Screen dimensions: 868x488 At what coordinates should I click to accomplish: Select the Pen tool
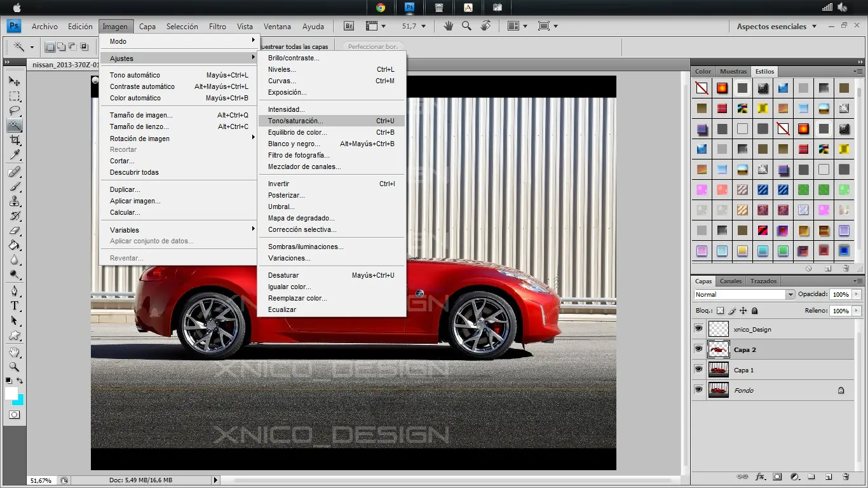14,292
